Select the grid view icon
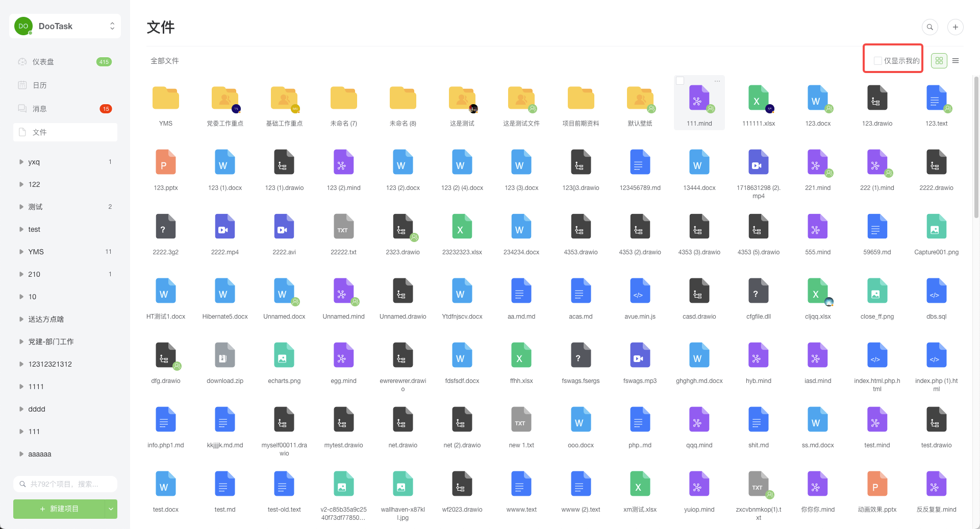 click(x=939, y=60)
